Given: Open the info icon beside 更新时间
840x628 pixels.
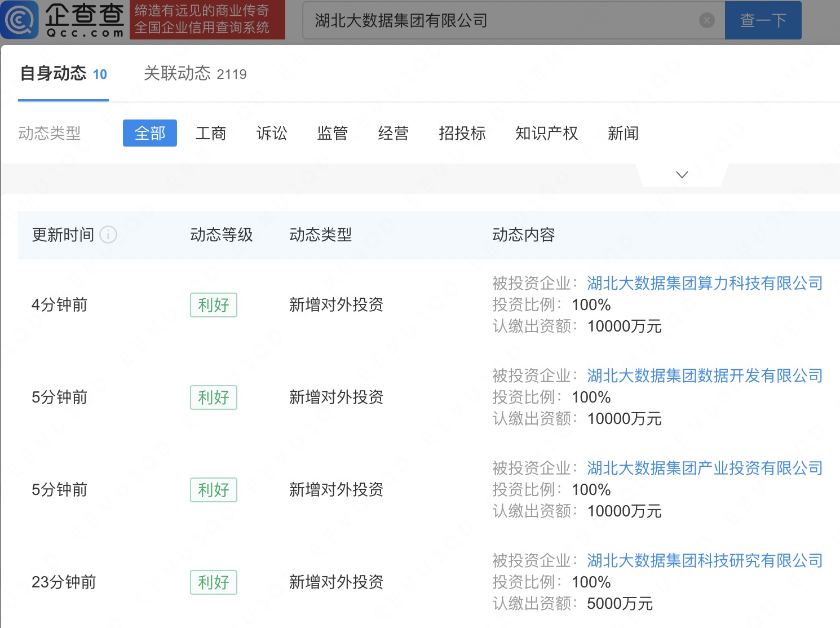Looking at the screenshot, I should 108,235.
